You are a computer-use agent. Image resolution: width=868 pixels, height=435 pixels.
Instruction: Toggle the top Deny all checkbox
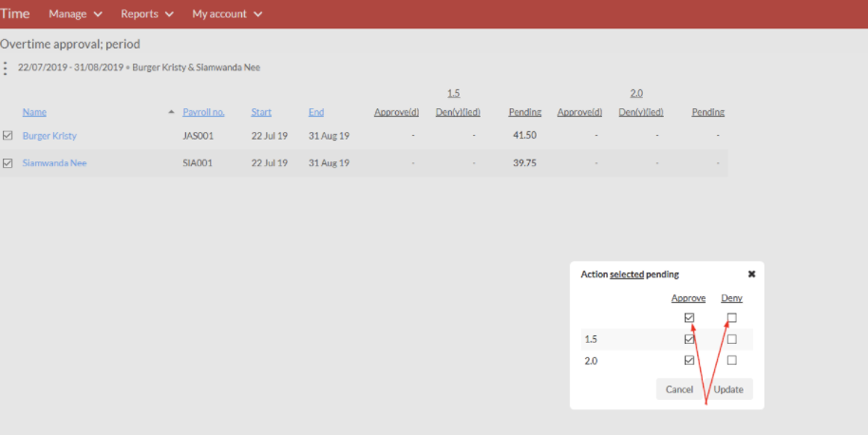point(732,317)
